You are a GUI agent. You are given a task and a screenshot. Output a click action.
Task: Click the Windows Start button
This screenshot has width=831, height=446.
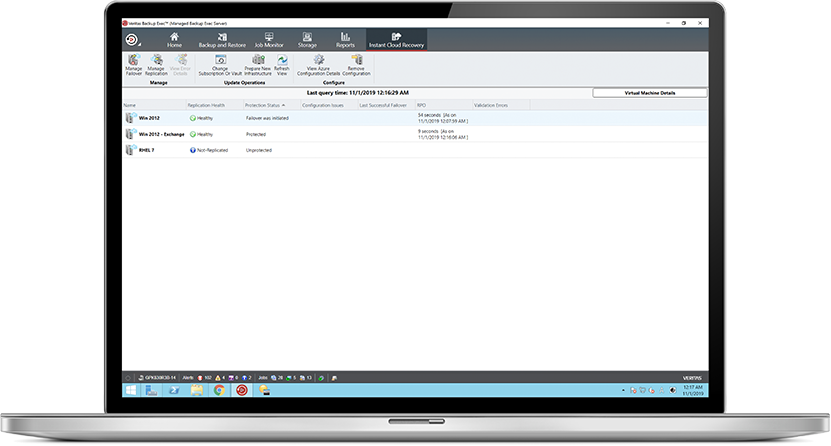(130, 390)
